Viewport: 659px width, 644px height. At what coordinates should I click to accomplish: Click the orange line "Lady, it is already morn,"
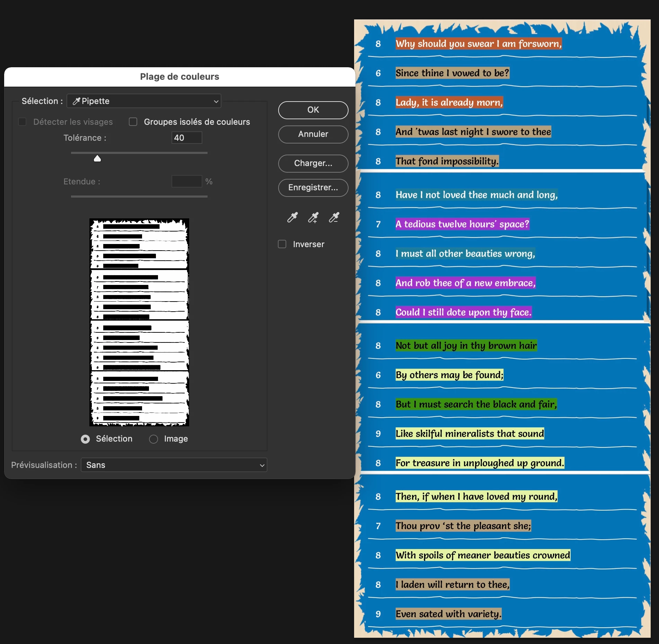pos(449,103)
